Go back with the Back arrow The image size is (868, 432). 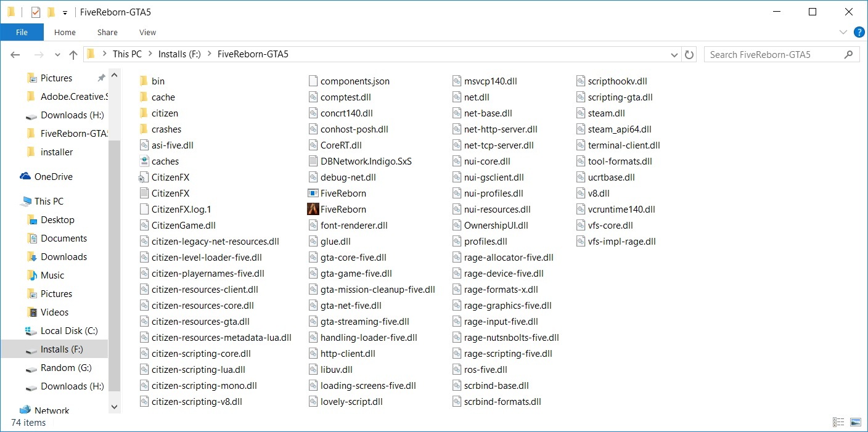[15, 54]
